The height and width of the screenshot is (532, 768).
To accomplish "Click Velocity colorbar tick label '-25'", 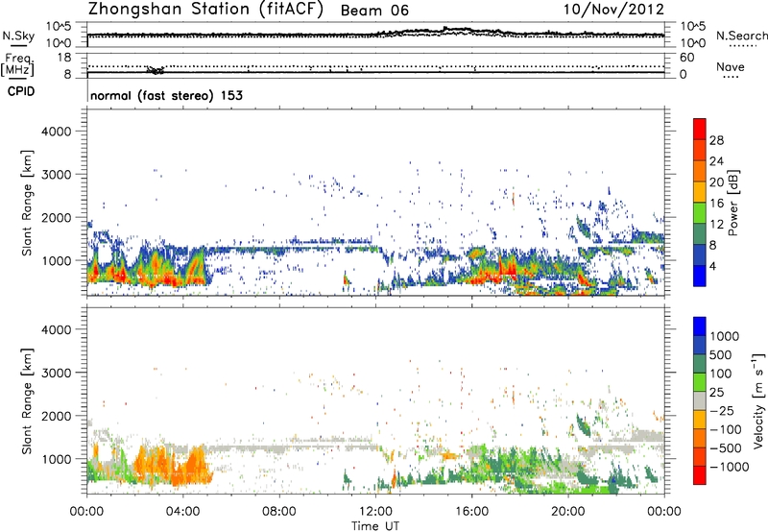I will (722, 410).
